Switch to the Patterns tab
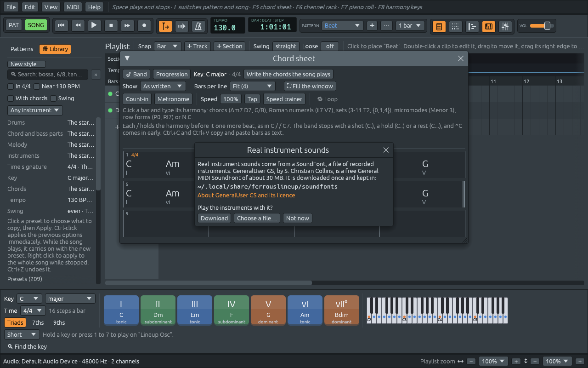Image resolution: width=588 pixels, height=368 pixels. point(22,49)
